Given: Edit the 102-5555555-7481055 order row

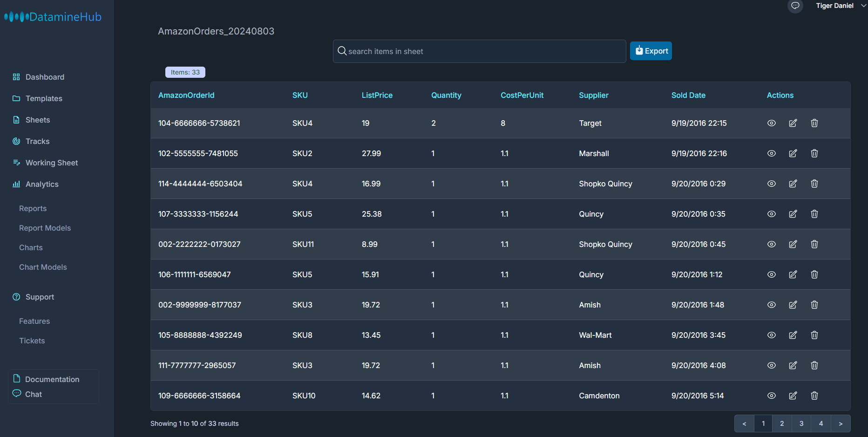Looking at the screenshot, I should pos(793,153).
